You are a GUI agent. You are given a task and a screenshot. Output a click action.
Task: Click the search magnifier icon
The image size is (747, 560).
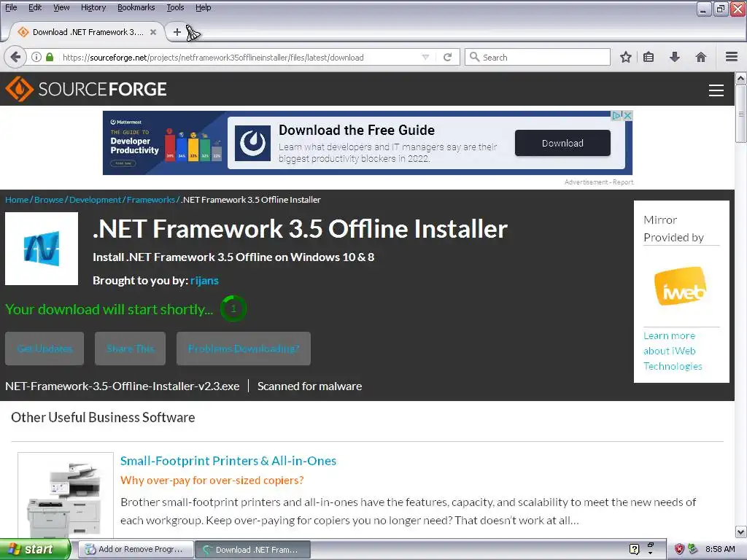pos(474,57)
